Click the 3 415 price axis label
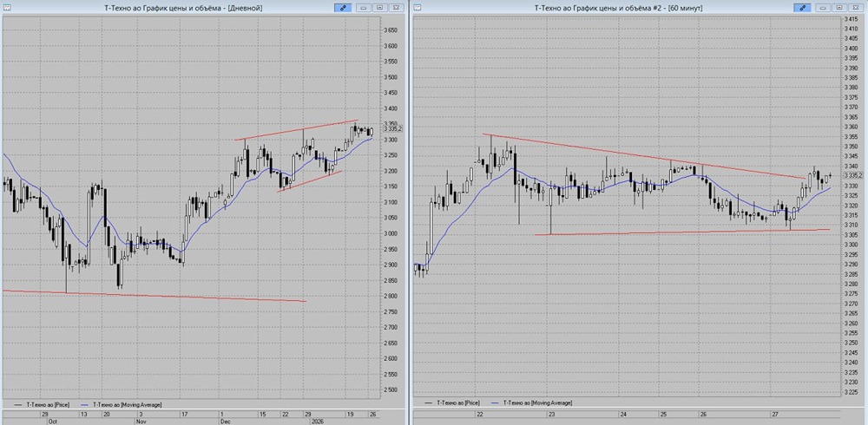 [x=851, y=19]
